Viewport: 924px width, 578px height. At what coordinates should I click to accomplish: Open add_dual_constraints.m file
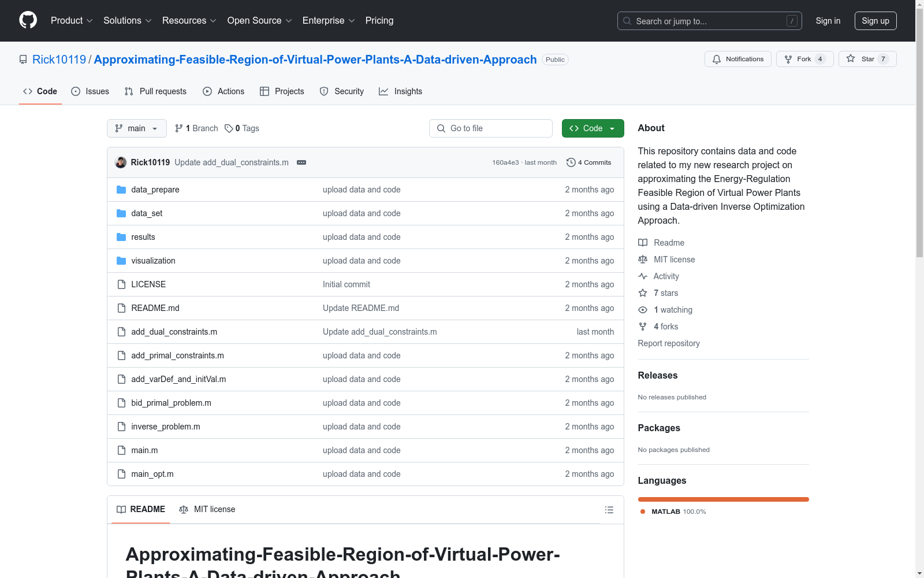[174, 332]
